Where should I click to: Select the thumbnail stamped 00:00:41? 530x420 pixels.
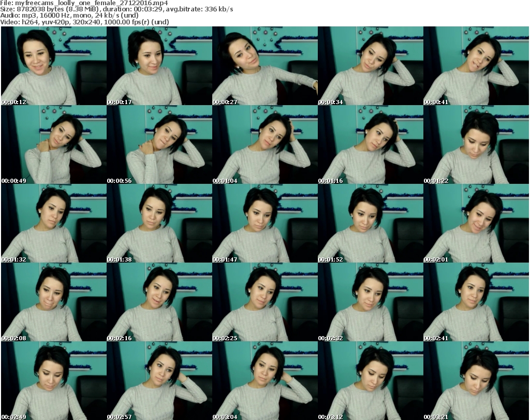pyautogui.click(x=476, y=66)
